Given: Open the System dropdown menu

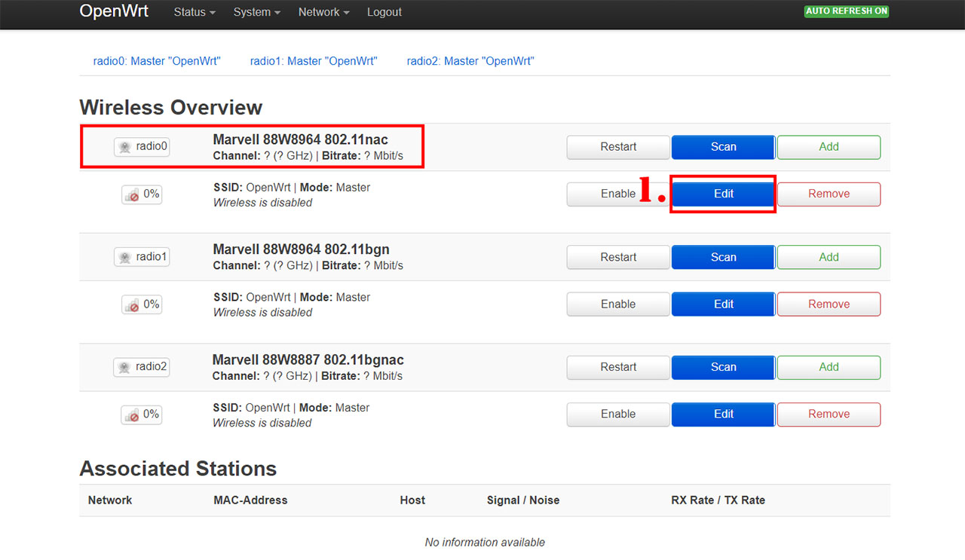Looking at the screenshot, I should click(x=257, y=12).
